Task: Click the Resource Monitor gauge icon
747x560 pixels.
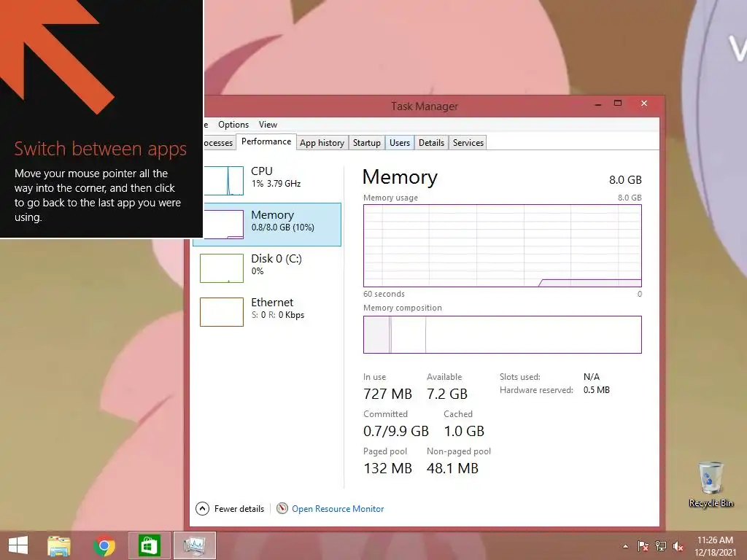Action: click(282, 508)
